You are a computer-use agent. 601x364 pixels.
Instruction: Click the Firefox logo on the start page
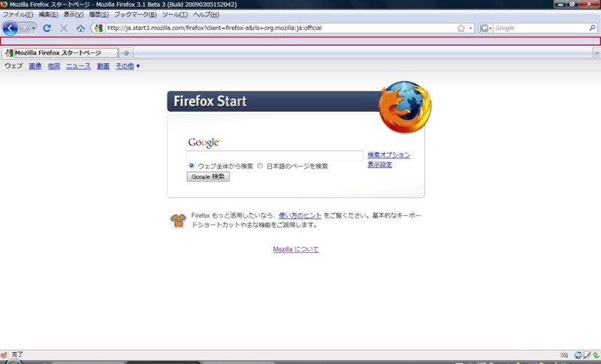405,107
